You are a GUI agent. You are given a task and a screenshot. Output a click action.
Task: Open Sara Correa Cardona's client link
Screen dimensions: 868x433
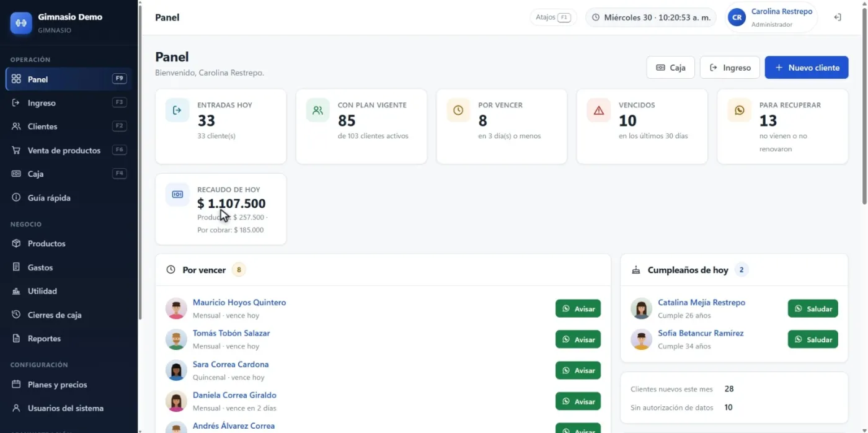[x=231, y=364]
